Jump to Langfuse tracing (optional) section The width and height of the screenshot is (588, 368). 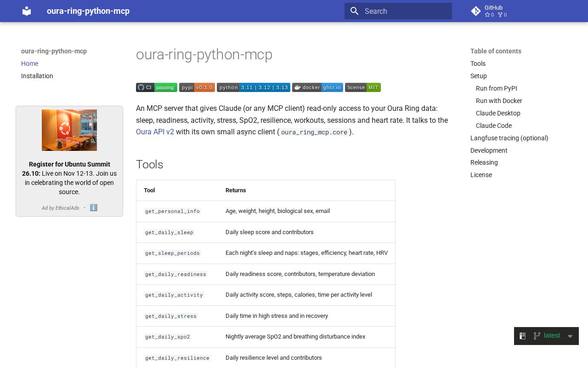(509, 138)
